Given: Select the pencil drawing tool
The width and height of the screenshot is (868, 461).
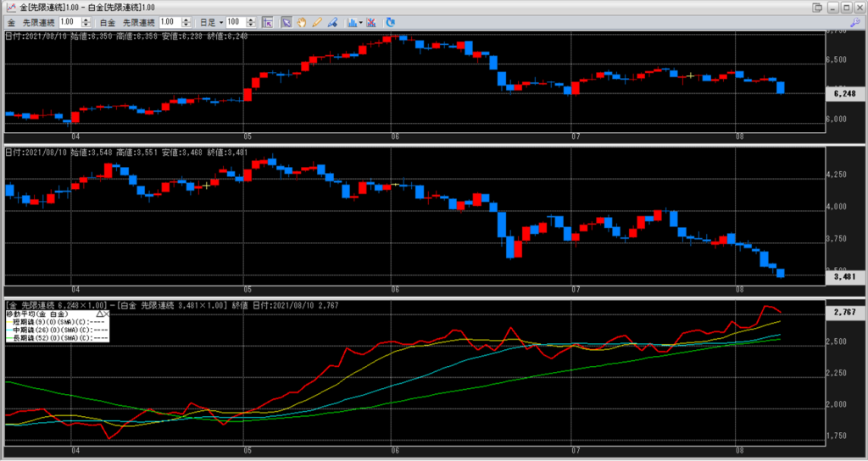Looking at the screenshot, I should point(315,21).
